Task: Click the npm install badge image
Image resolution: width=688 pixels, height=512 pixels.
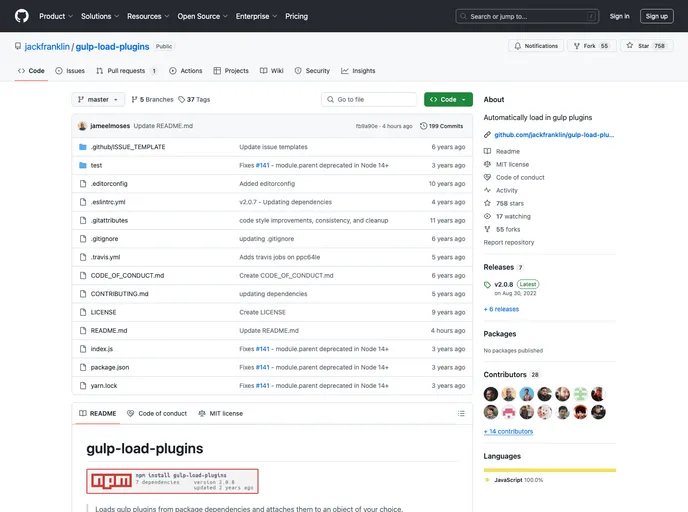Action: click(x=172, y=481)
